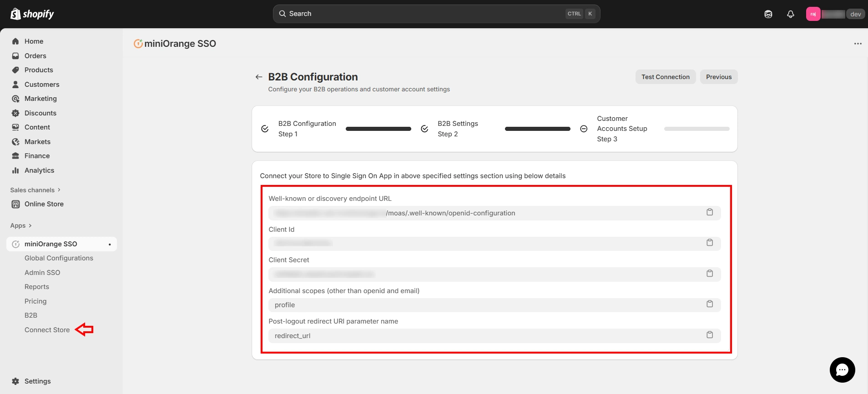Copy the Client Secret value
The width and height of the screenshot is (868, 394).
coord(710,274)
